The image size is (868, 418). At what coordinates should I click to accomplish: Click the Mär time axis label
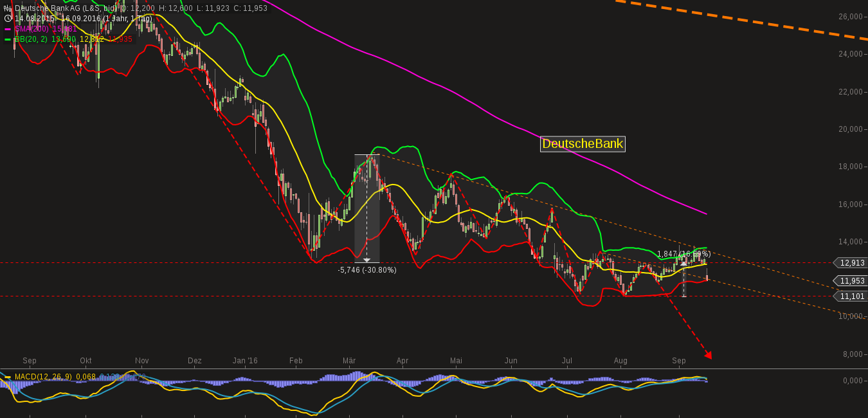(349, 361)
